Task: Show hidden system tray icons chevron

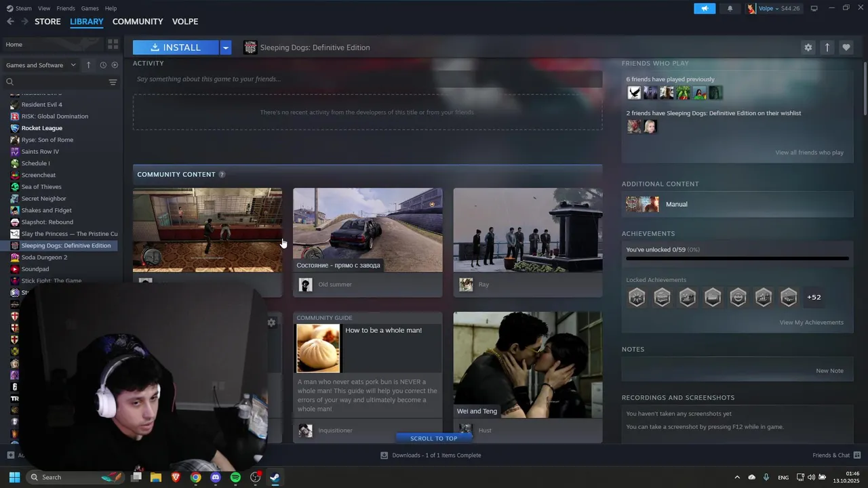Action: [x=737, y=477]
